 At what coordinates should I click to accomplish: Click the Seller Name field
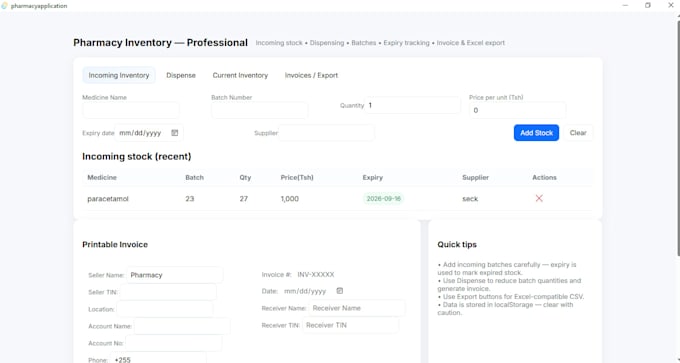click(175, 275)
